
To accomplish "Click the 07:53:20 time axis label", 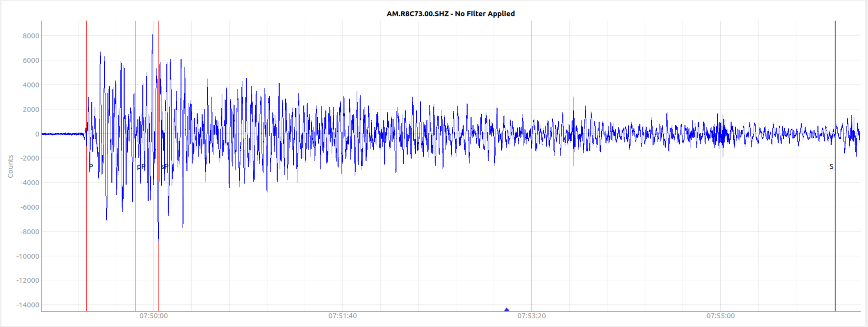I will click(x=532, y=316).
